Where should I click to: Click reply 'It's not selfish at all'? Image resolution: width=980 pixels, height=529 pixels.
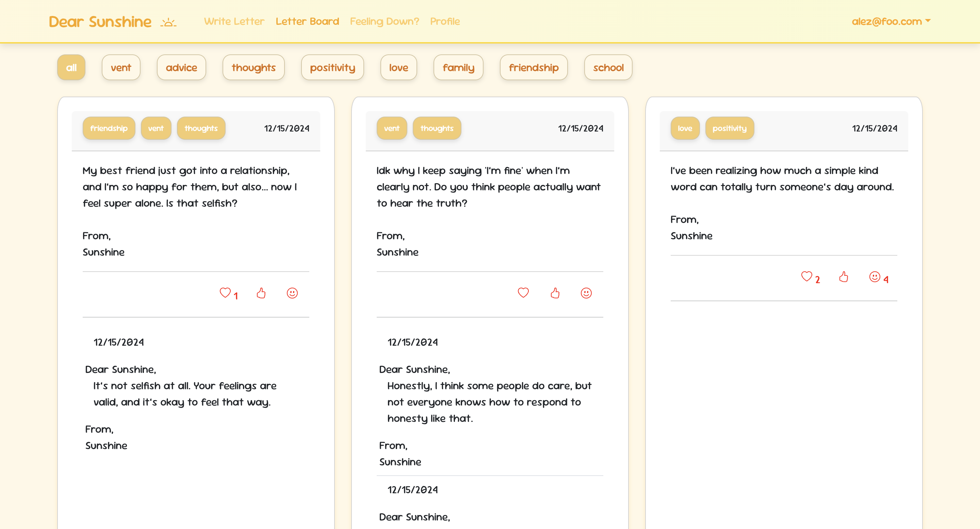pyautogui.click(x=185, y=394)
